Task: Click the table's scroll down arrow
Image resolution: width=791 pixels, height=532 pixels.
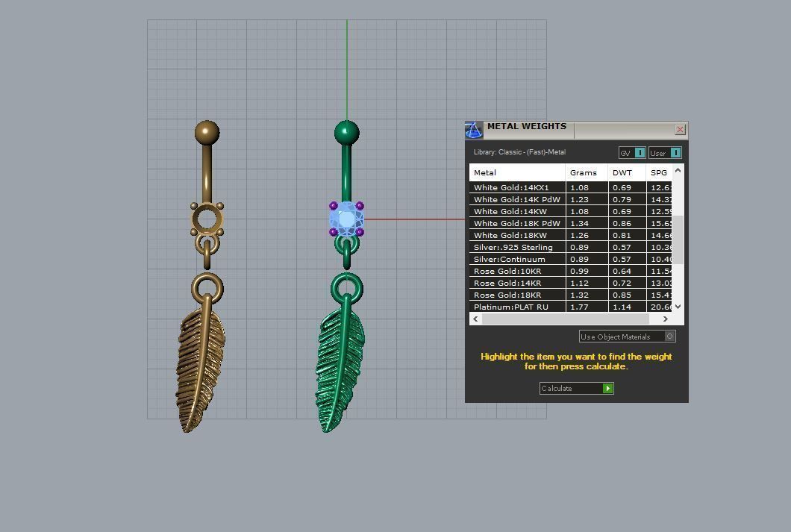Action: pyautogui.click(x=678, y=306)
